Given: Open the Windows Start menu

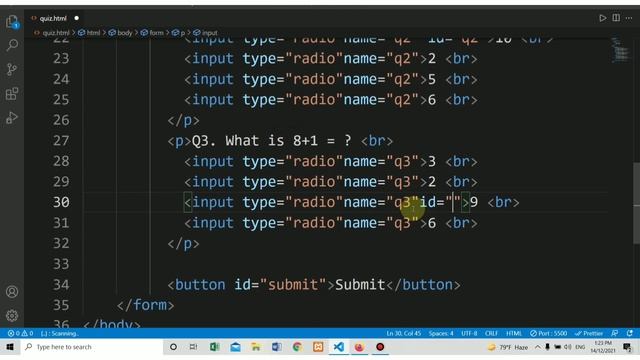Looking at the screenshot, I should (x=10, y=347).
